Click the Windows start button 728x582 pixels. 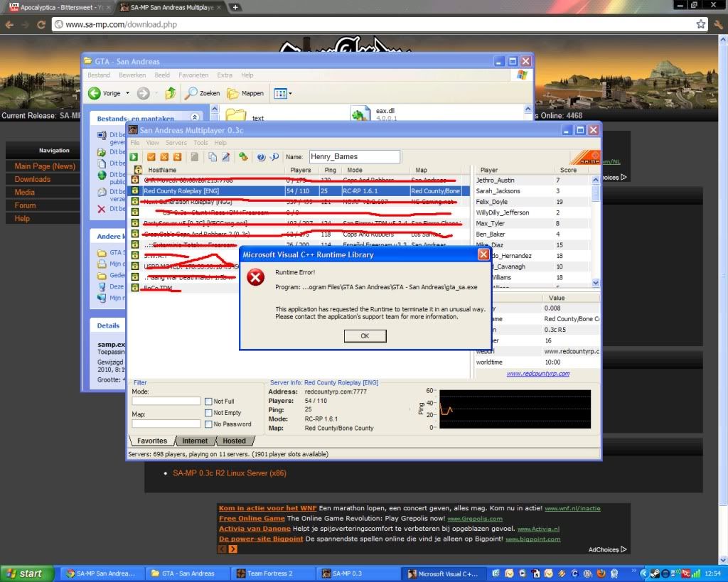[27, 573]
